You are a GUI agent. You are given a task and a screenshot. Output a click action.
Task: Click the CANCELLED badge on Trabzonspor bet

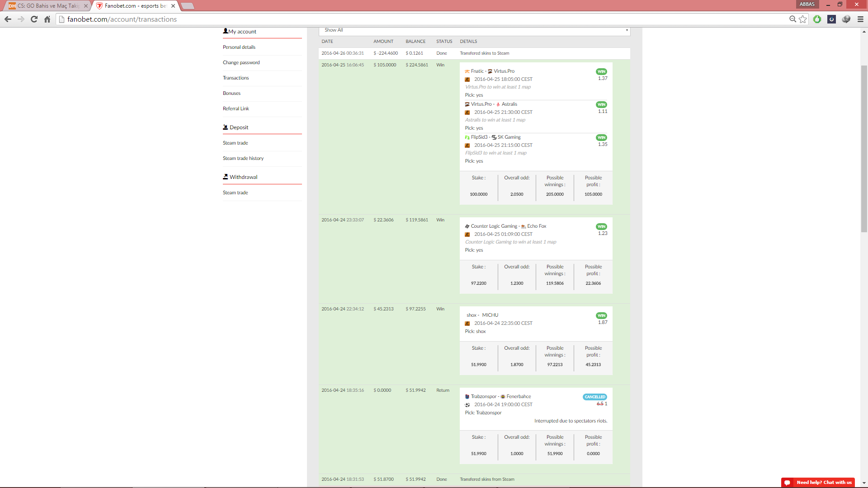pos(595,397)
